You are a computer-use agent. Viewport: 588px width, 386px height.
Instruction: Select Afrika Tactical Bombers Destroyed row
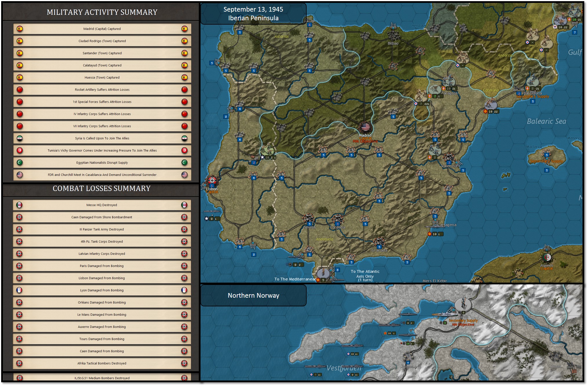102,363
